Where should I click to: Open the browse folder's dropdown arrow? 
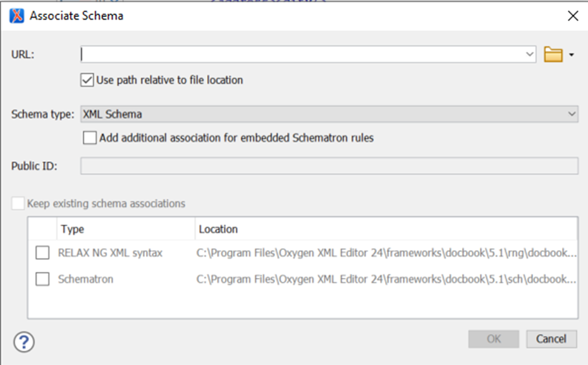tap(571, 55)
